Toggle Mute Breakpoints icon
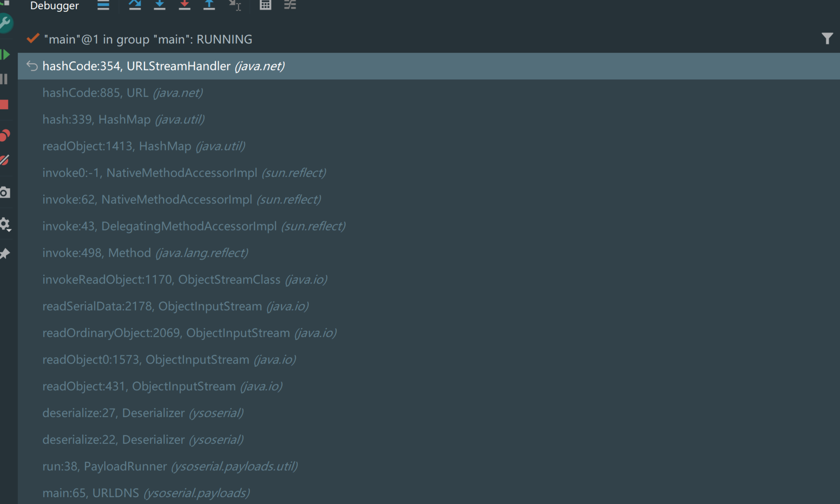Image resolution: width=840 pixels, height=504 pixels. point(4,160)
